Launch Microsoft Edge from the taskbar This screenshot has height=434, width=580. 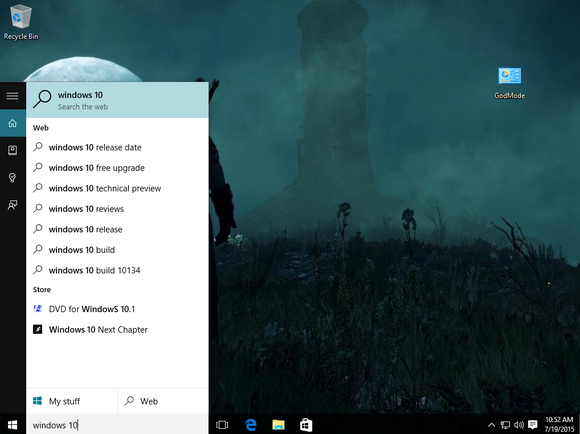250,425
